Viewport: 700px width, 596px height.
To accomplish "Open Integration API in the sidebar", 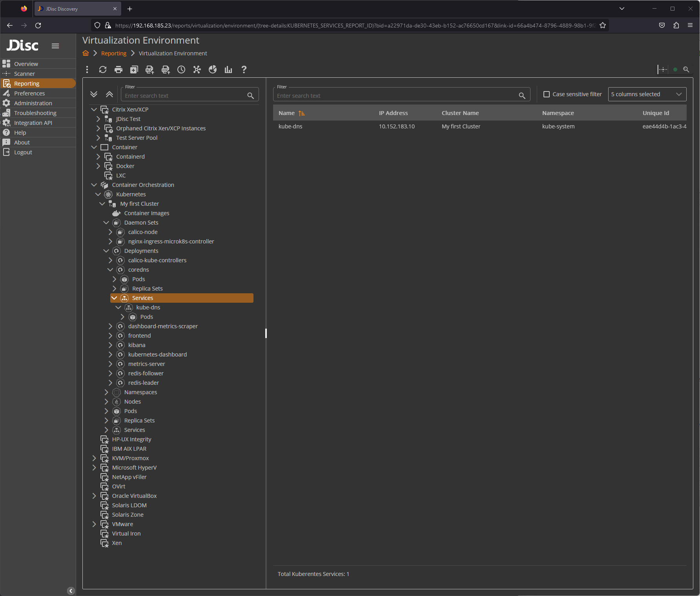I will 38,122.
